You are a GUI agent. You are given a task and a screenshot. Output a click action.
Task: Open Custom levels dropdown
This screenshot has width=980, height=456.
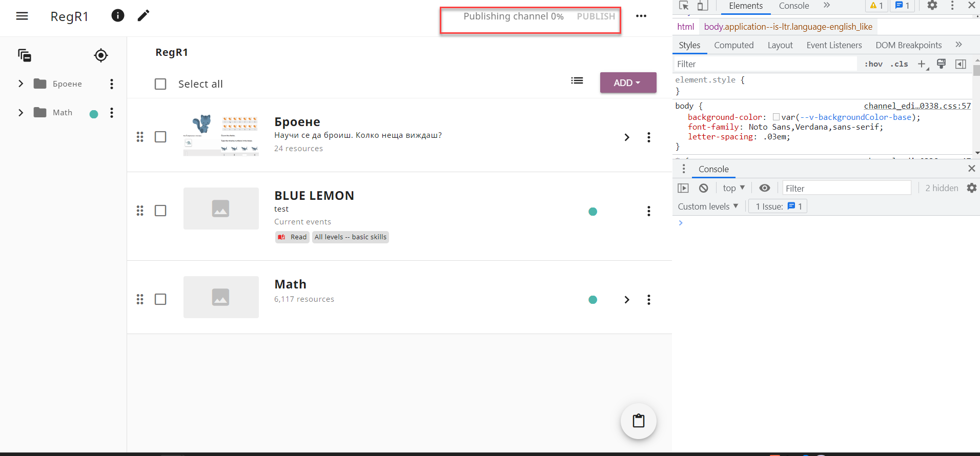click(x=708, y=206)
